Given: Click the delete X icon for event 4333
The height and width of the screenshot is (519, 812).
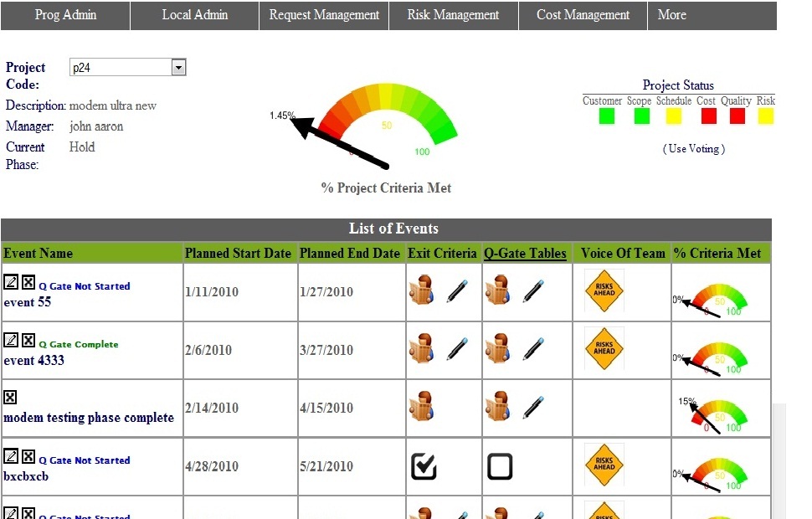Looking at the screenshot, I should (28, 341).
